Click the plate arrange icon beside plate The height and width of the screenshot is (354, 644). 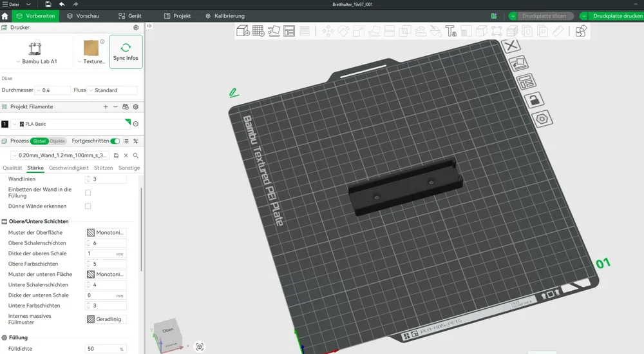[x=526, y=81]
